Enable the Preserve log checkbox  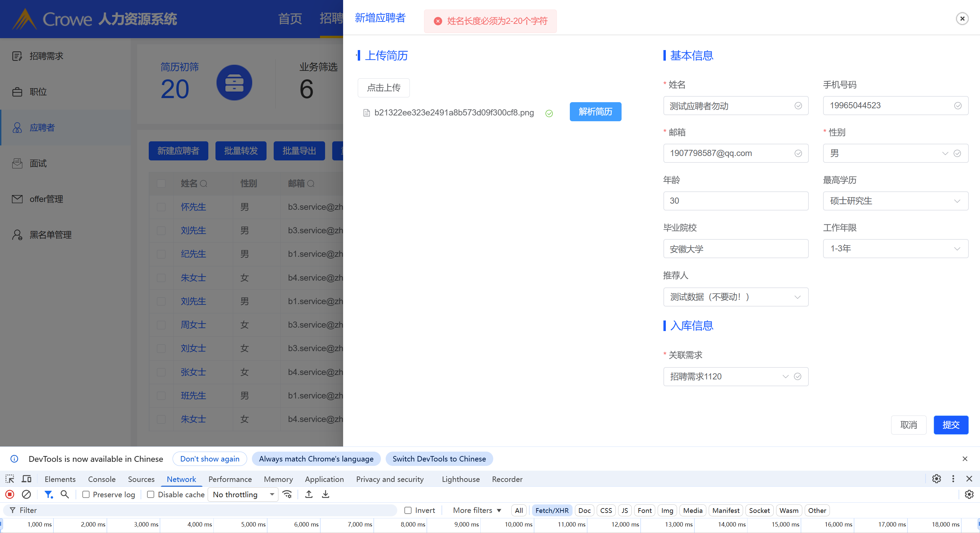click(86, 494)
